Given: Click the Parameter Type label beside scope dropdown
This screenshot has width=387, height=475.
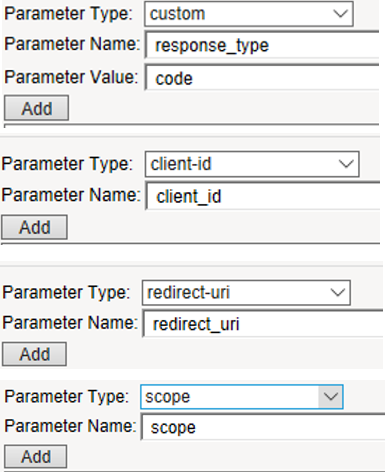Looking at the screenshot, I should (66, 397).
